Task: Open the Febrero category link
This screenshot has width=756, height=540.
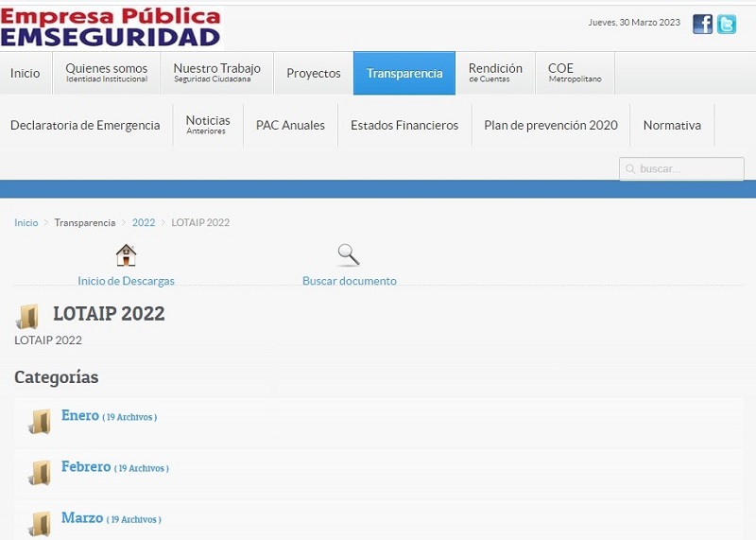Action: [x=86, y=466]
